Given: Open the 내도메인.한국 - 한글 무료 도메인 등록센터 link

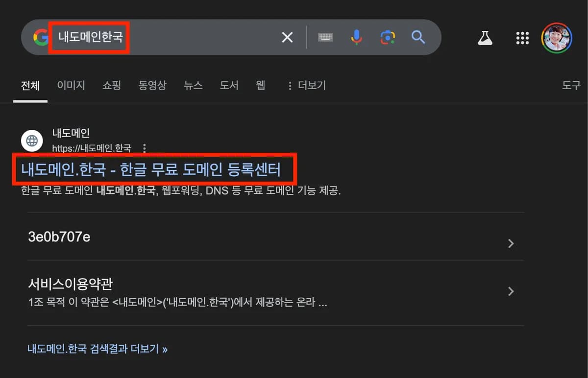Looking at the screenshot, I should tap(151, 169).
